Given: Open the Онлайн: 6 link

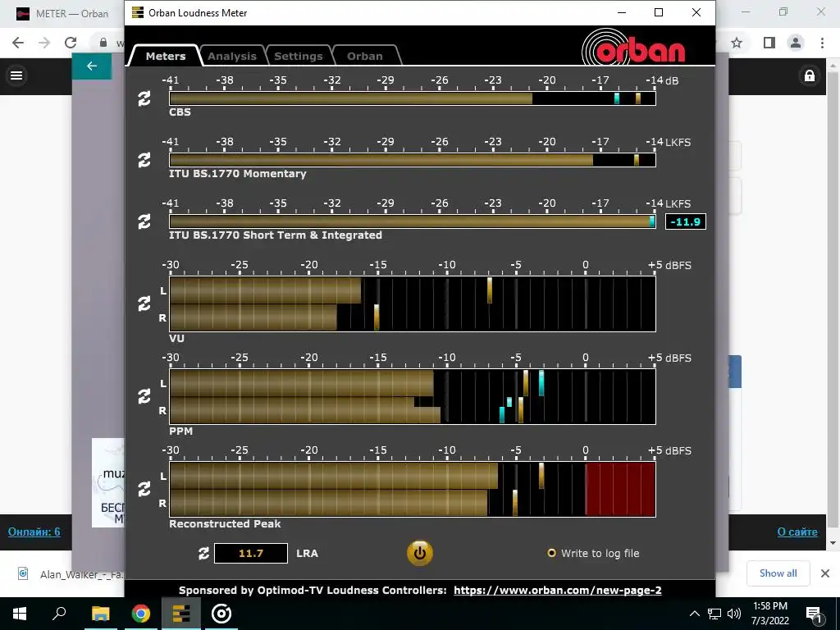Looking at the screenshot, I should click(34, 532).
